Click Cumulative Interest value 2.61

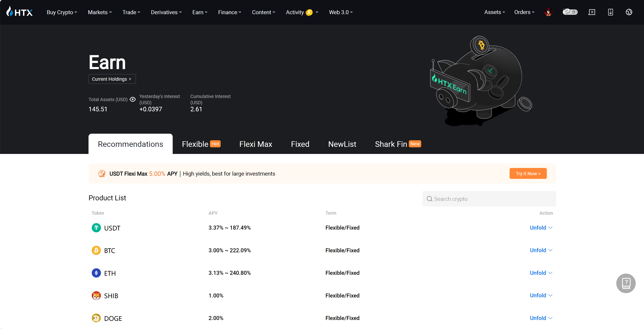coord(196,109)
